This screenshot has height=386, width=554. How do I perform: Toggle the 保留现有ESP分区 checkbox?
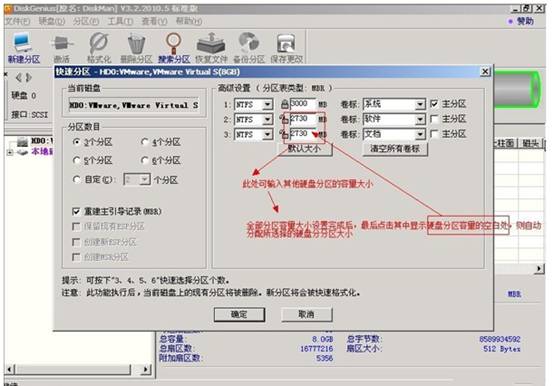76,226
